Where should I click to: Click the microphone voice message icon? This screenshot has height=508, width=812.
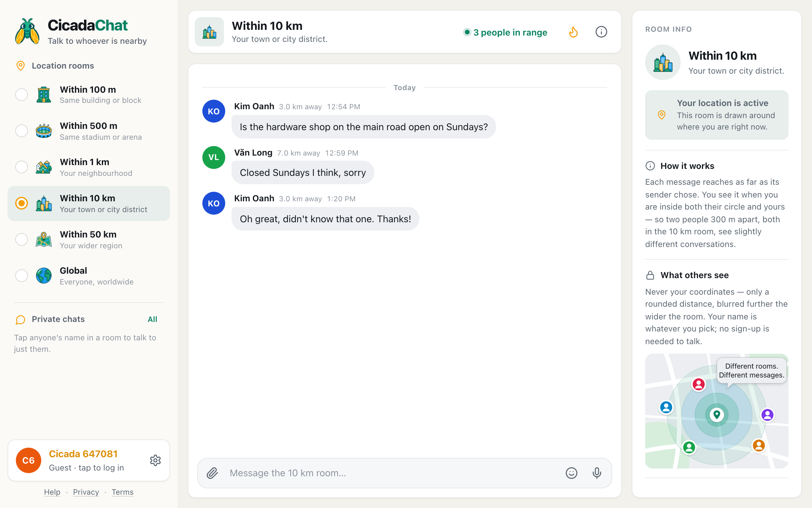pos(597,473)
